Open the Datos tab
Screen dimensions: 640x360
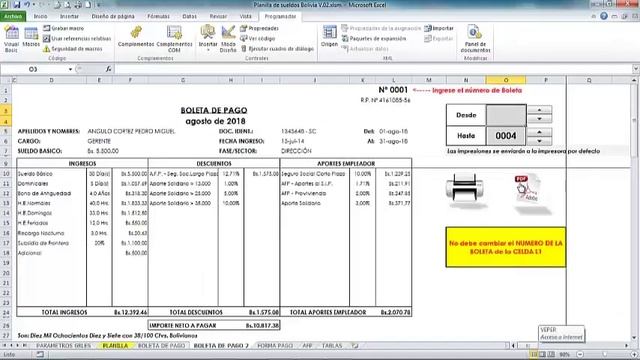point(189,16)
